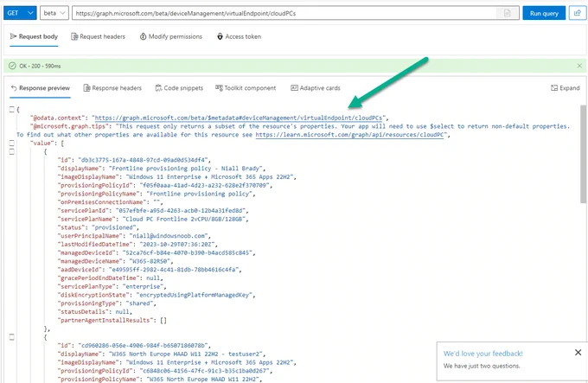Click diskEncryptionState value encryptedUsingPlatformManagedKey
The image size is (588, 383).
[x=194, y=295]
